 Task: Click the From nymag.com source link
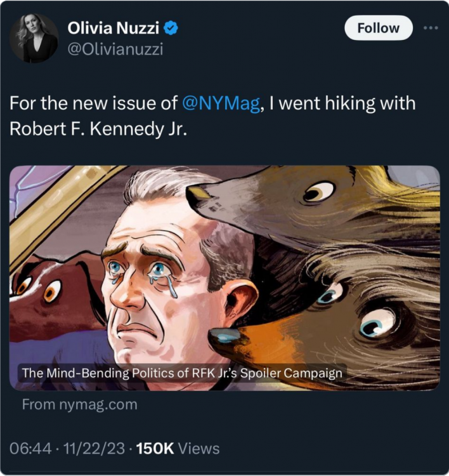tap(79, 404)
